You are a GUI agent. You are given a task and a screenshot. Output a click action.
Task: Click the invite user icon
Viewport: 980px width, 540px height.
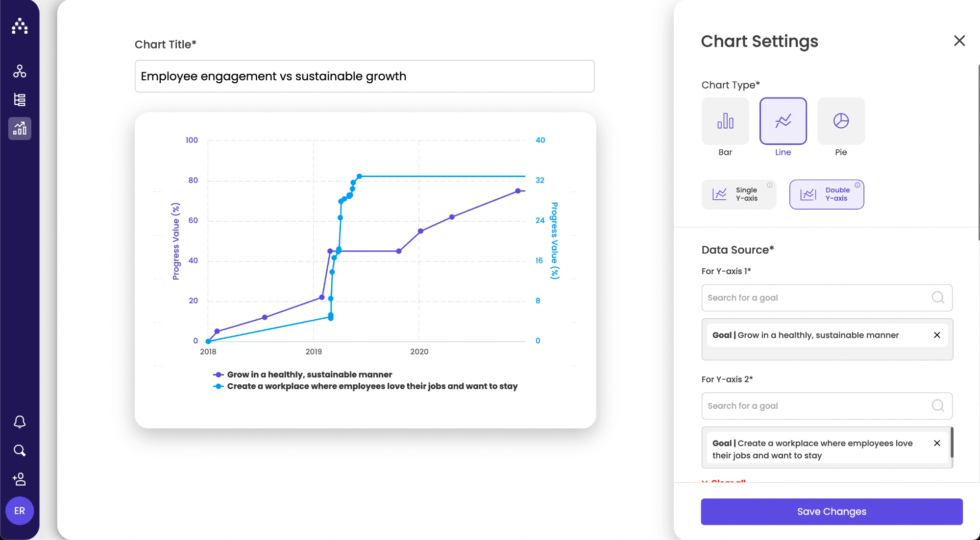click(x=20, y=479)
